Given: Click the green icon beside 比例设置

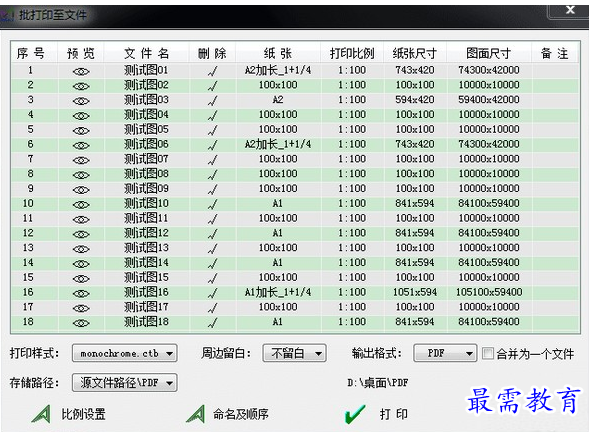Looking at the screenshot, I should tap(41, 414).
